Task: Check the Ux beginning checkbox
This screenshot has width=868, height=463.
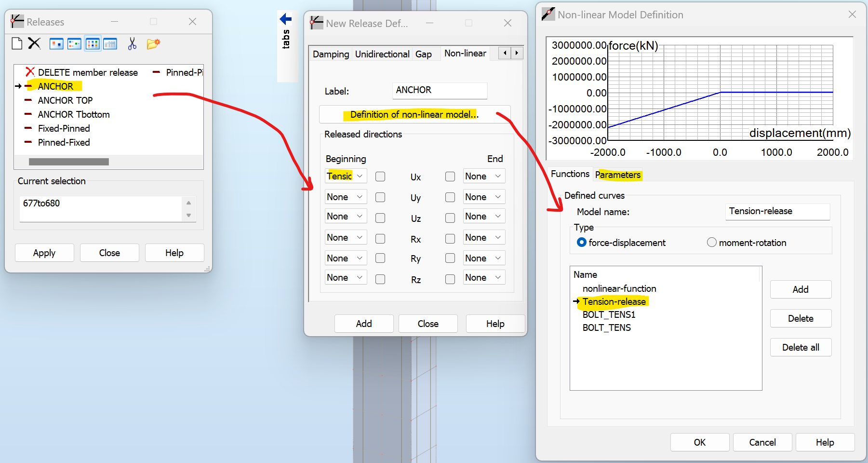Action: (x=380, y=177)
